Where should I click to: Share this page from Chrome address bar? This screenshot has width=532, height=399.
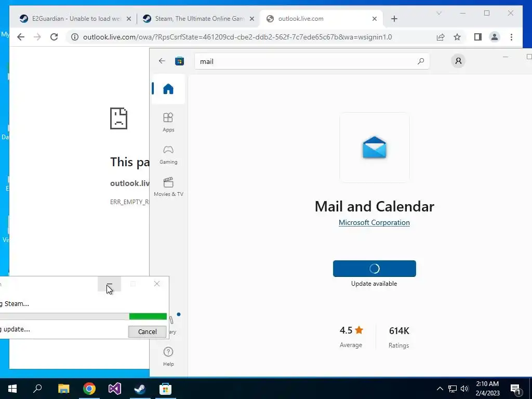coord(441,37)
